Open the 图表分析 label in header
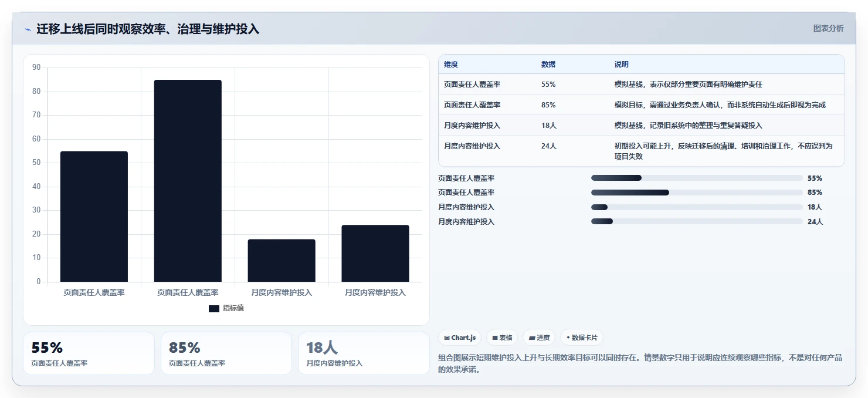This screenshot has height=398, width=868. tap(828, 28)
